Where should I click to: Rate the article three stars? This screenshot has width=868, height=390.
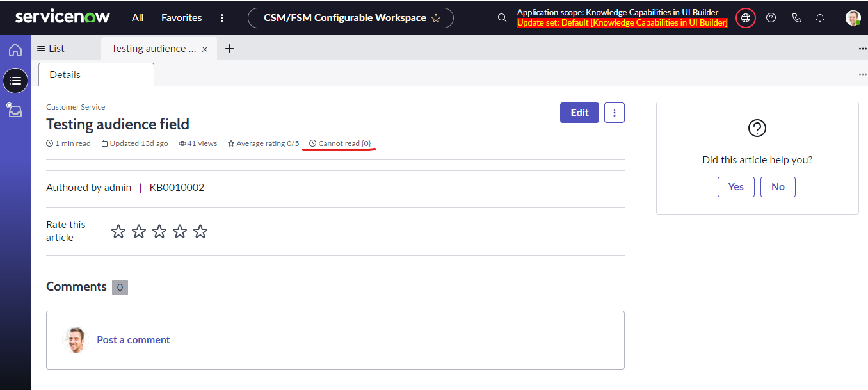tap(159, 231)
